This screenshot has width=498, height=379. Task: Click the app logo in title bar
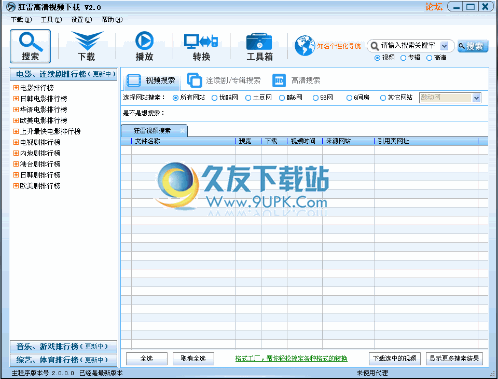coord(11,7)
